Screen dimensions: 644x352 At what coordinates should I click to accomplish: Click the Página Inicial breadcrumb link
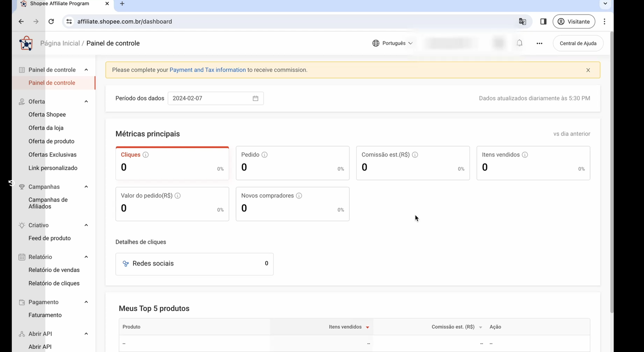point(60,43)
